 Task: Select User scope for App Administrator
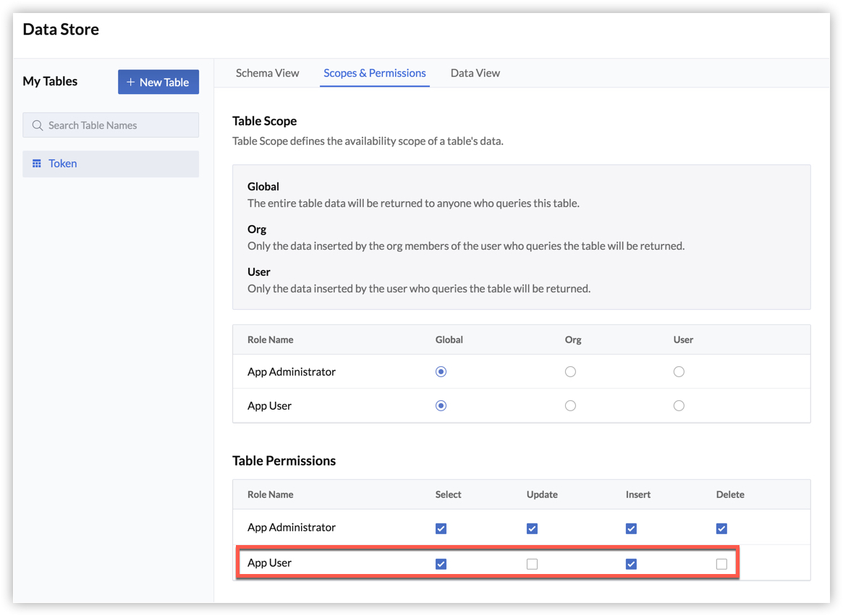(x=679, y=372)
